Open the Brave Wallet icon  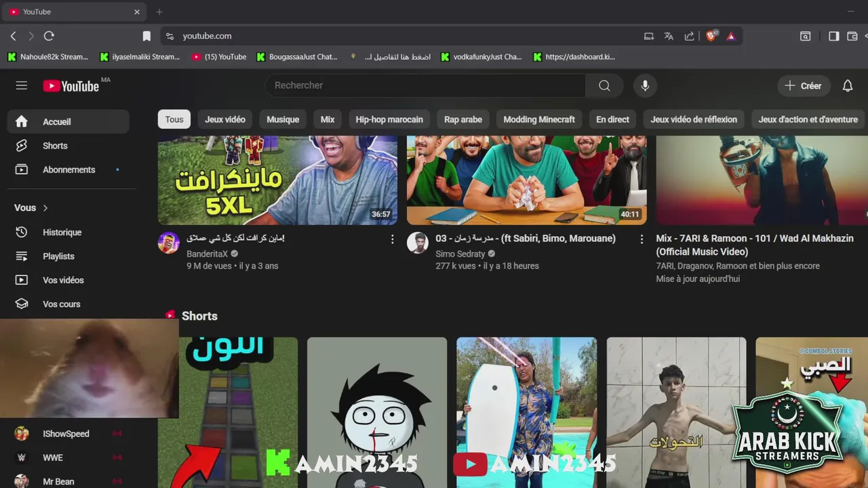[x=852, y=36]
